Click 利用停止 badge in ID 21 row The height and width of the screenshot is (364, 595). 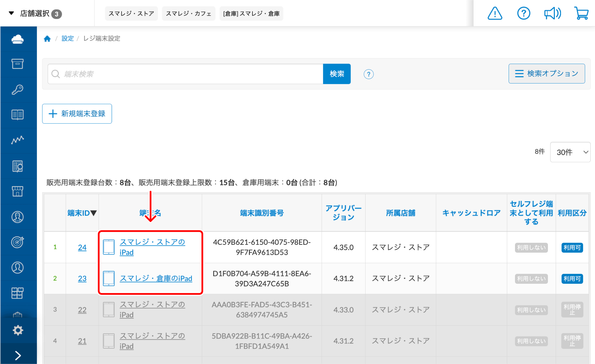click(x=572, y=341)
